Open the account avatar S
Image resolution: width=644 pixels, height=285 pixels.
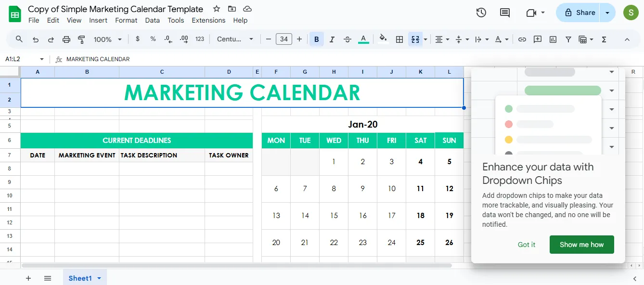pos(631,13)
